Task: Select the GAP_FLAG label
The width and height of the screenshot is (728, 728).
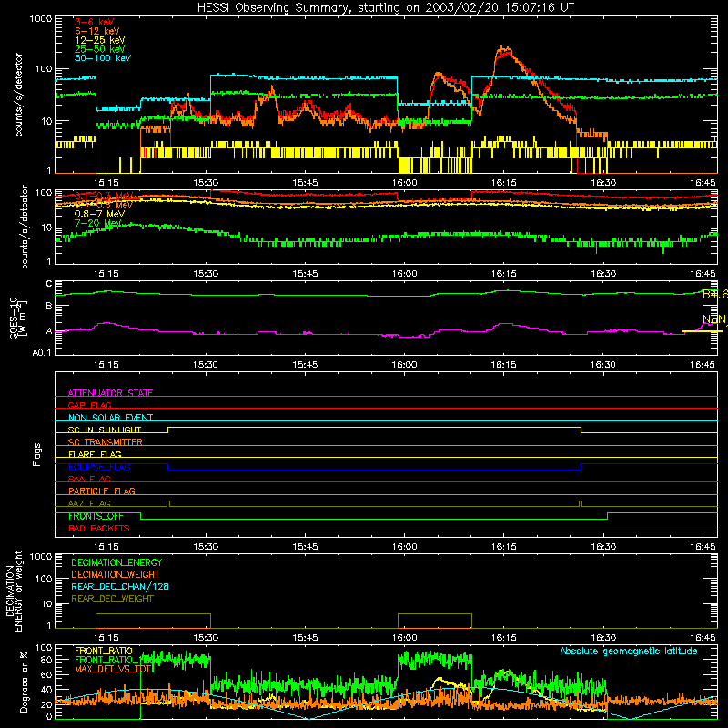Action: 89,405
